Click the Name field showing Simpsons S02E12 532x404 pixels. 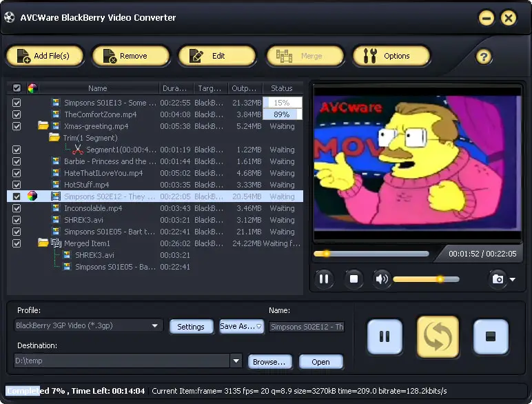pyautogui.click(x=307, y=327)
